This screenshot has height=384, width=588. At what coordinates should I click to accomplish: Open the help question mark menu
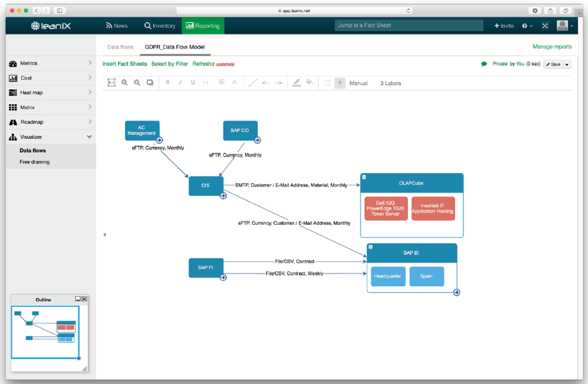pos(526,26)
